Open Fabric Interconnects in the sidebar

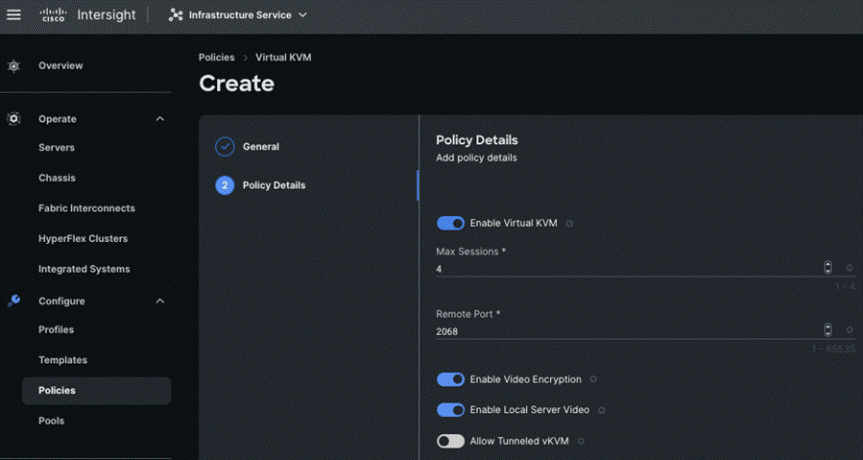[x=86, y=208]
